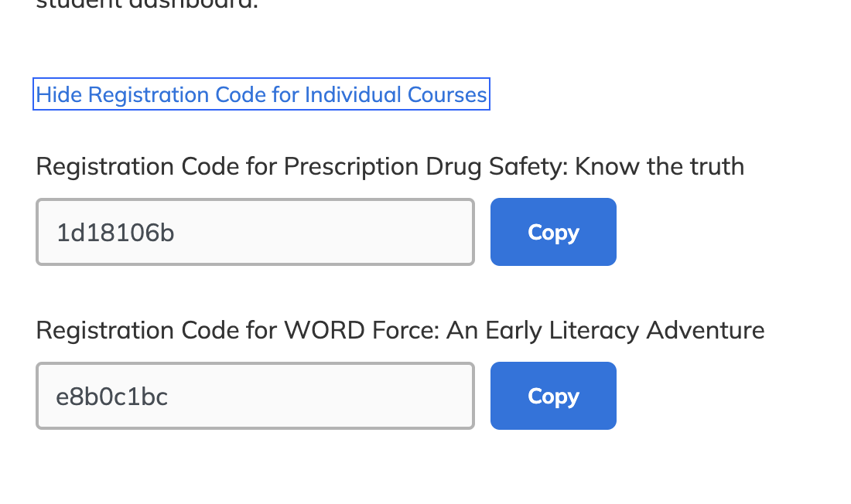Screen dimensions: 851x504
Task: Click the Prescription Drug Safety code field
Action: click(255, 232)
